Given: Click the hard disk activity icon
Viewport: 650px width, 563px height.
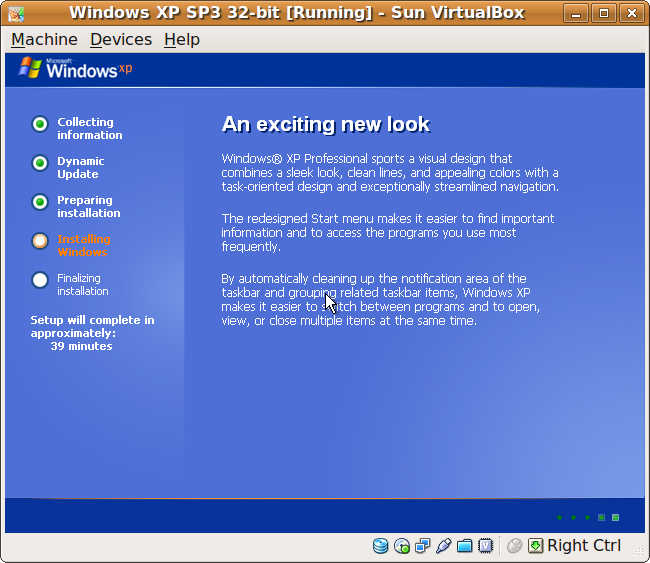Looking at the screenshot, I should click(380, 546).
